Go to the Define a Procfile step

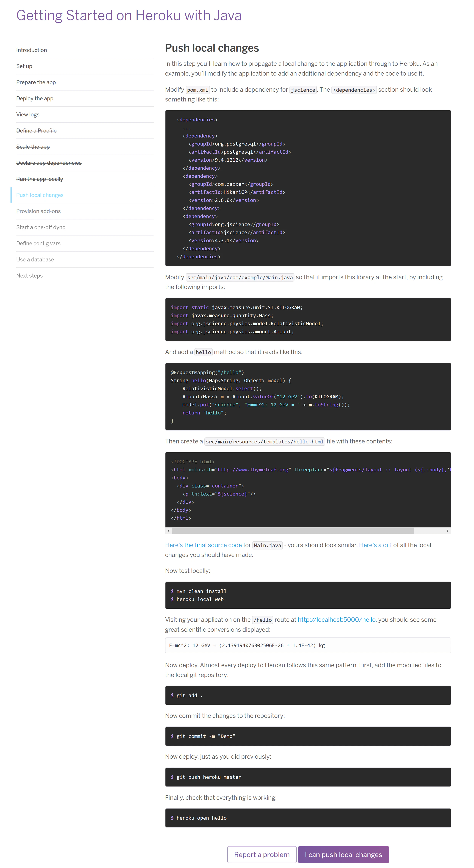coord(36,131)
